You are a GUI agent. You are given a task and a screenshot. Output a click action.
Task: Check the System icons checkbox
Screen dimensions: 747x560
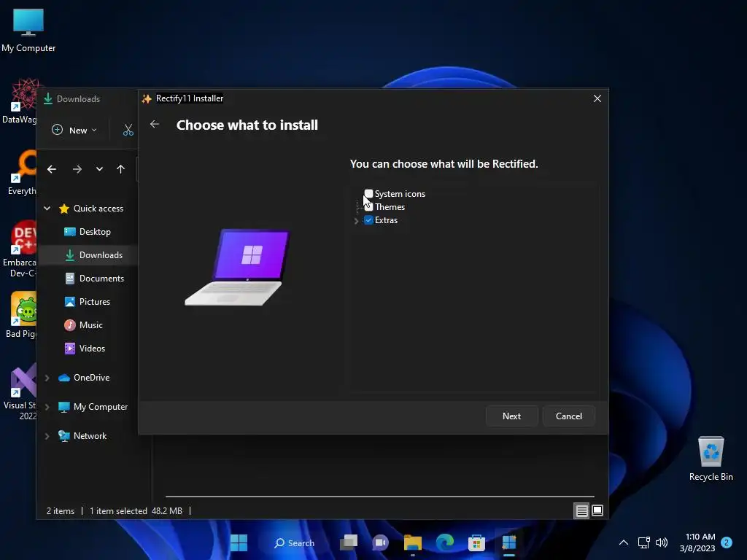tap(368, 194)
